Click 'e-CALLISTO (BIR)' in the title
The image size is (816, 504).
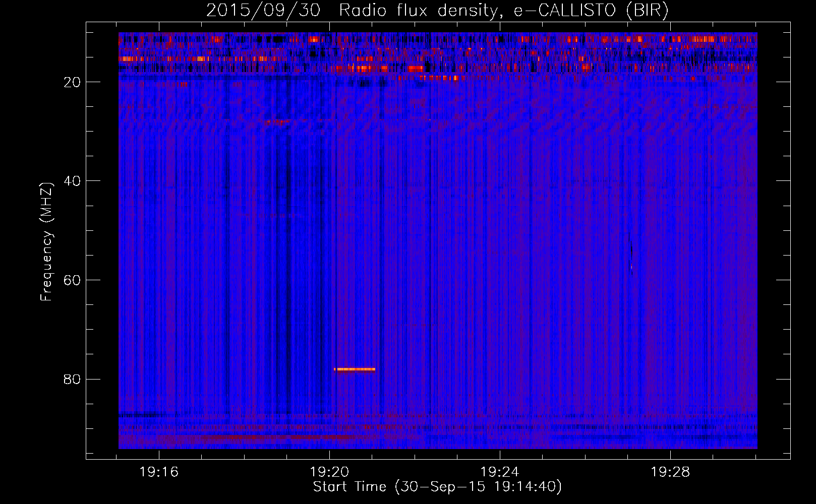point(591,11)
